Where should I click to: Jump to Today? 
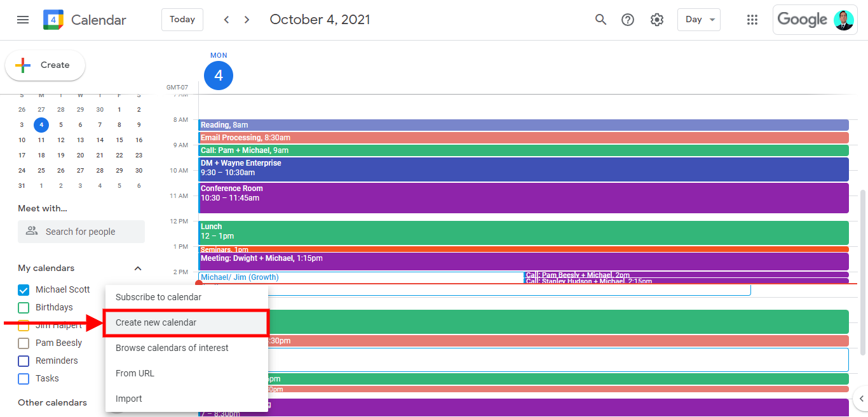[182, 20]
